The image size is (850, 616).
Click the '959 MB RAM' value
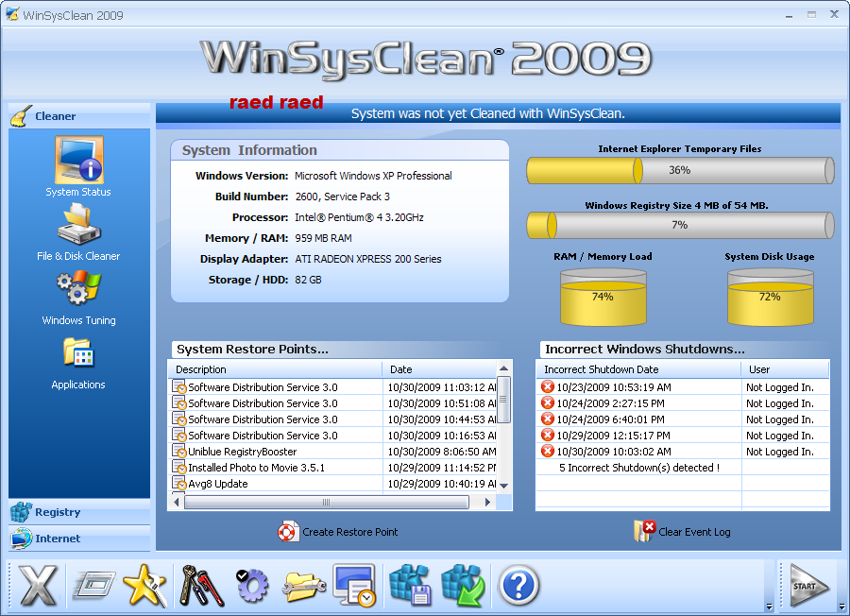click(x=323, y=238)
